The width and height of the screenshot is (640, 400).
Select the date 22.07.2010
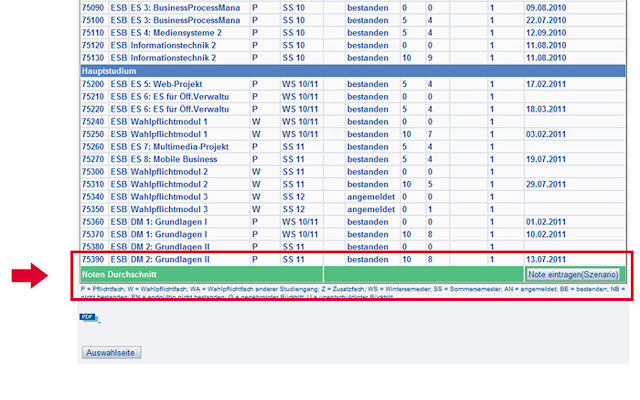pos(547,21)
